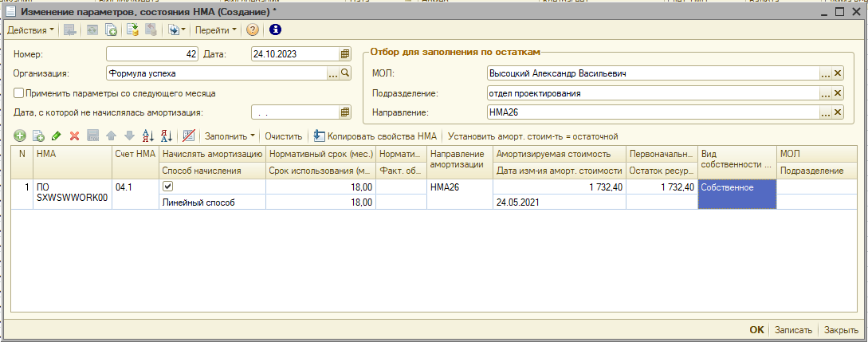Search organization with magnifier icon
Screen dimensions: 868x342
(x=345, y=73)
